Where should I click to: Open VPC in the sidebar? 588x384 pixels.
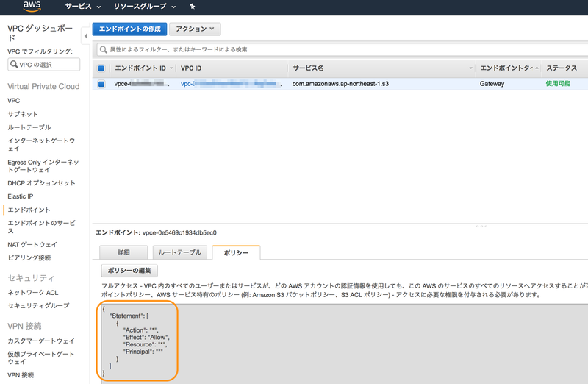14,101
